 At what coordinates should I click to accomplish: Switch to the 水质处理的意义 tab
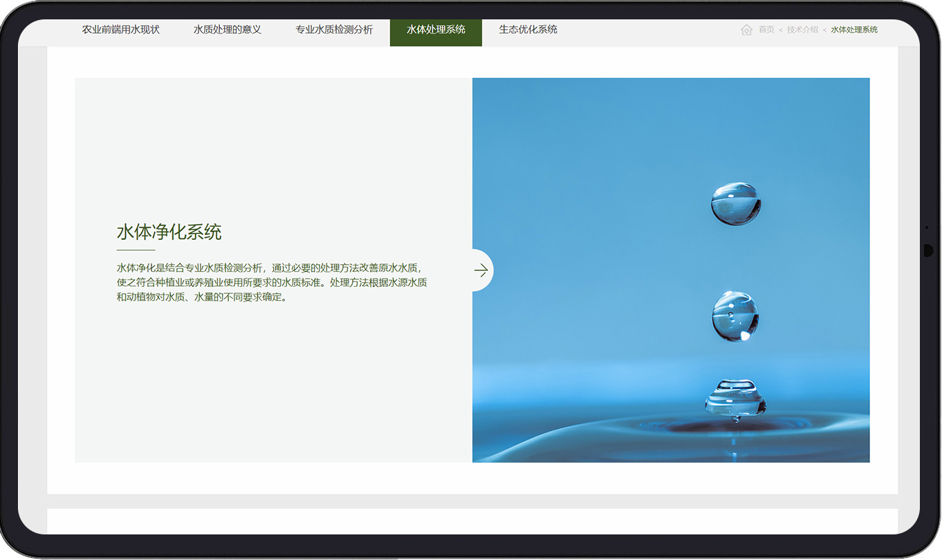(228, 30)
